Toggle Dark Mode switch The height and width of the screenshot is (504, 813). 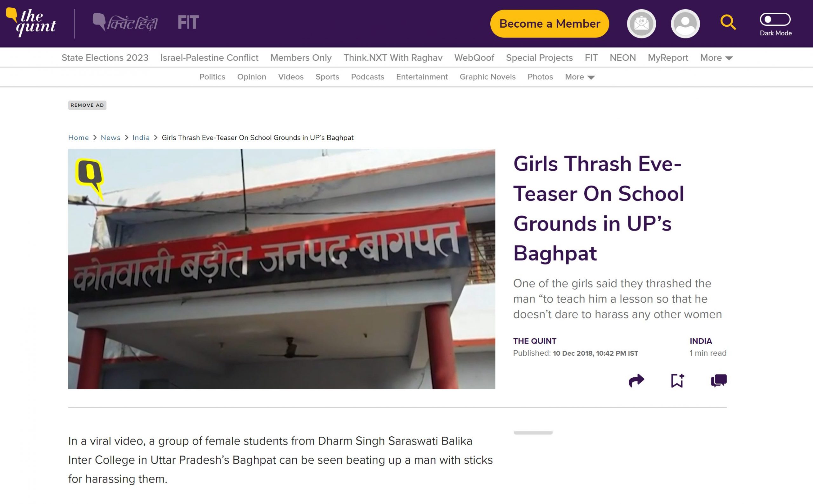coord(775,19)
